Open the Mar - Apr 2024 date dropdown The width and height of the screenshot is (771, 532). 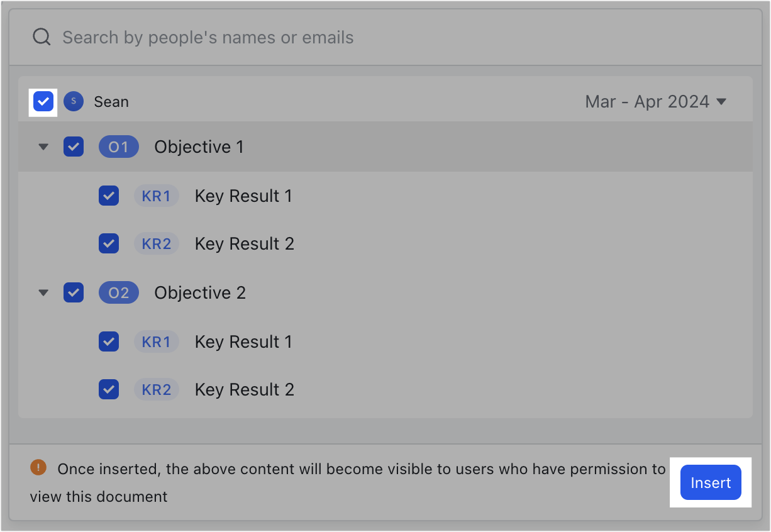(656, 101)
